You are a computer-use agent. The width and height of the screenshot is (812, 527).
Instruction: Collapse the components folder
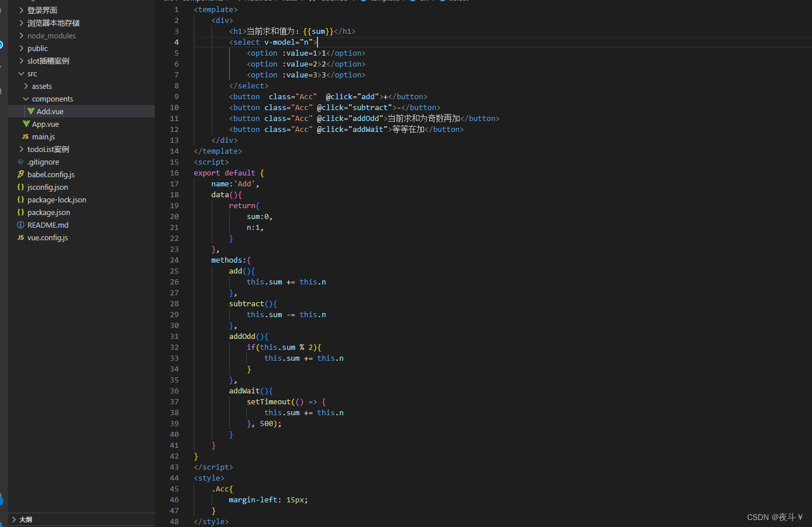[x=26, y=99]
